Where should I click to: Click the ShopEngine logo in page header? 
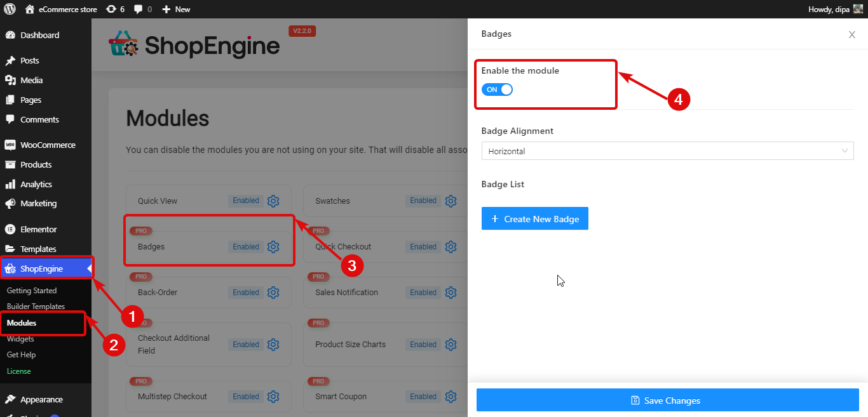point(194,44)
